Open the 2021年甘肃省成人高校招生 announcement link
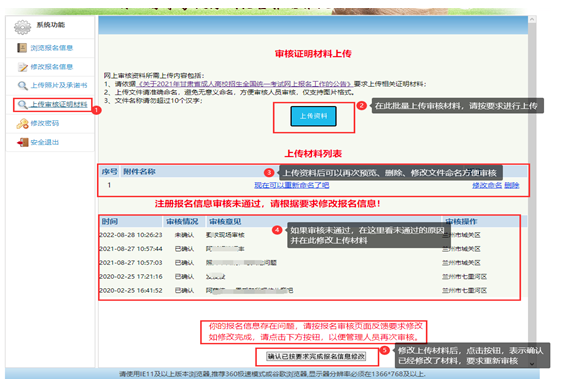This screenshot has height=391, width=561. pos(244,84)
